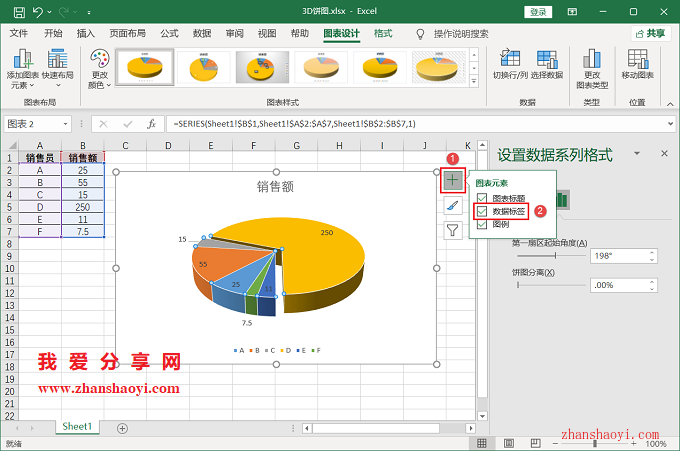Click the 共享 share button
This screenshot has height=451, width=680.
(651, 33)
